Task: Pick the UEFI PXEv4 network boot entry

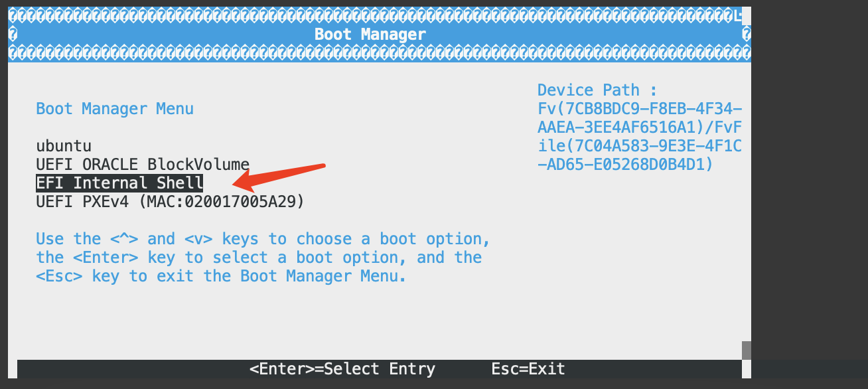Action: tap(170, 202)
